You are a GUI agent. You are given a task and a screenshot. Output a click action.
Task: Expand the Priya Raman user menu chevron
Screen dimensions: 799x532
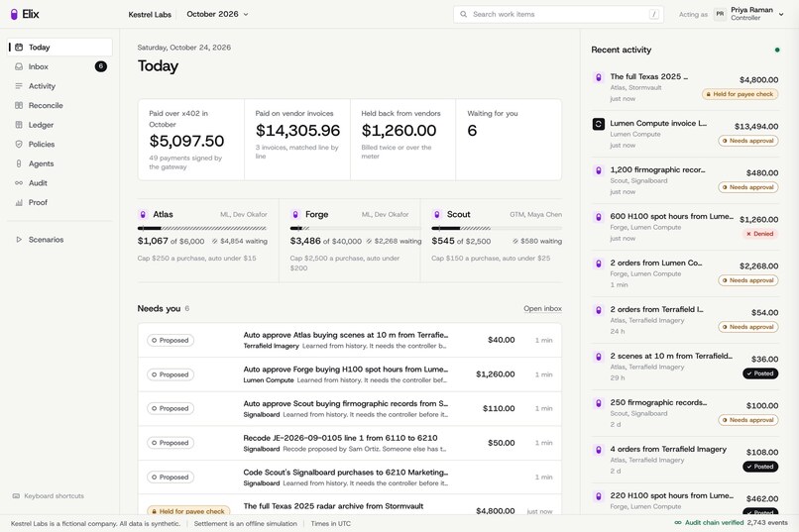tap(781, 14)
